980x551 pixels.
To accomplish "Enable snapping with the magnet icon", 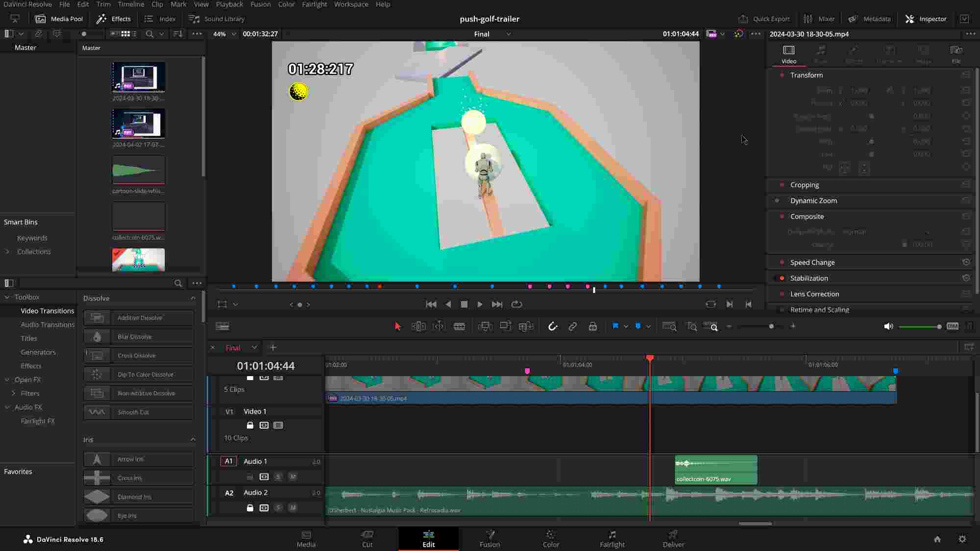I will (x=553, y=326).
